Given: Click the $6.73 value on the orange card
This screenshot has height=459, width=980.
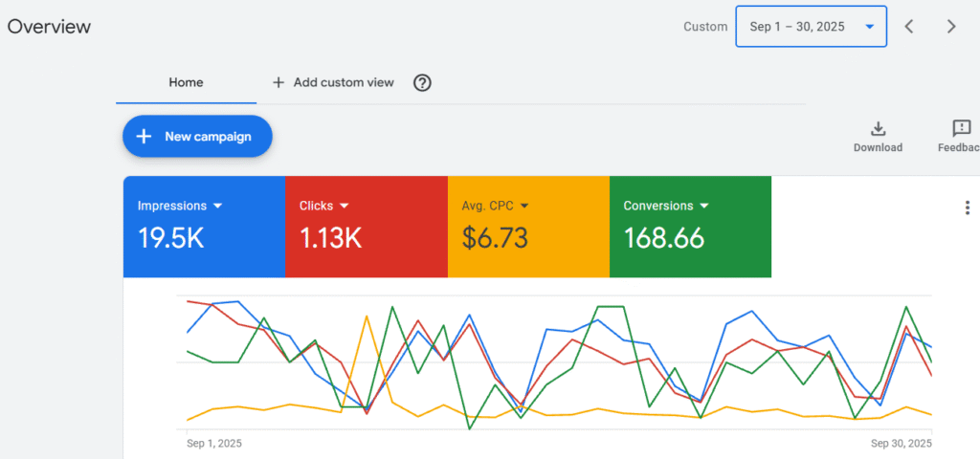Looking at the screenshot, I should (x=495, y=237).
